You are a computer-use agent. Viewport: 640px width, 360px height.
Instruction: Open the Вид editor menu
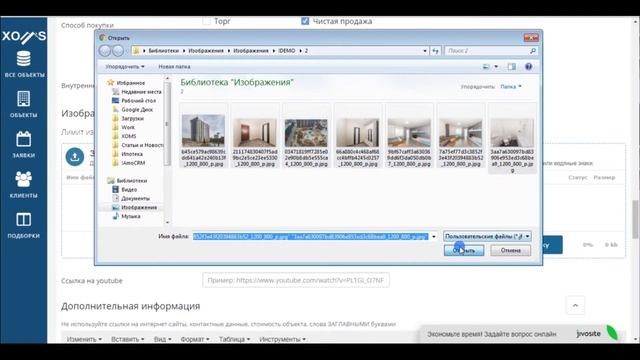click(162, 339)
